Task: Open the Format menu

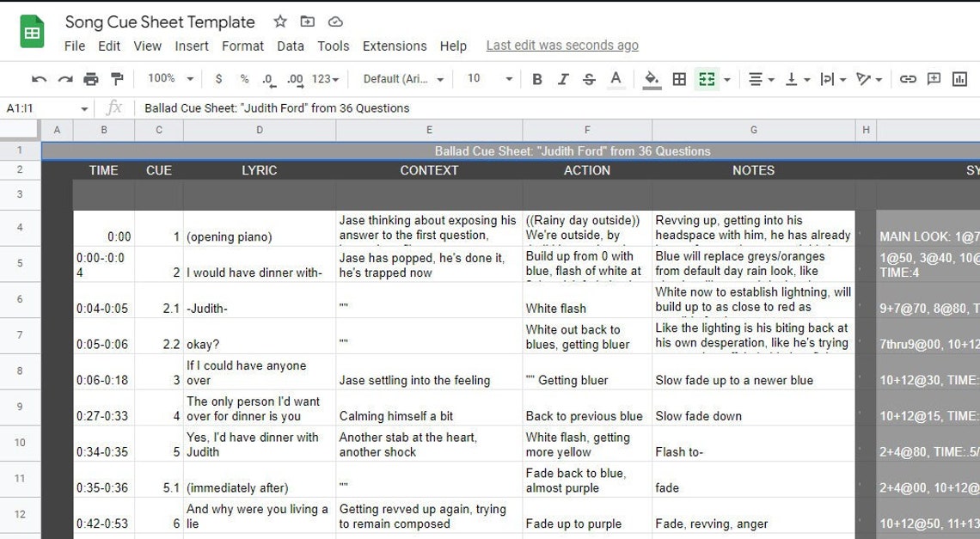Action: (242, 46)
